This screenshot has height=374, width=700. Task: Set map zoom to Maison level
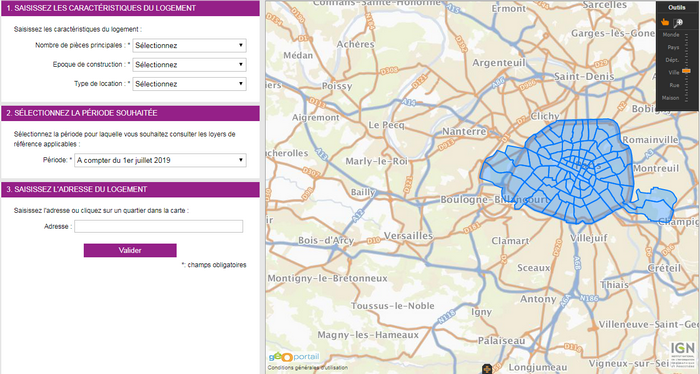pyautogui.click(x=670, y=98)
